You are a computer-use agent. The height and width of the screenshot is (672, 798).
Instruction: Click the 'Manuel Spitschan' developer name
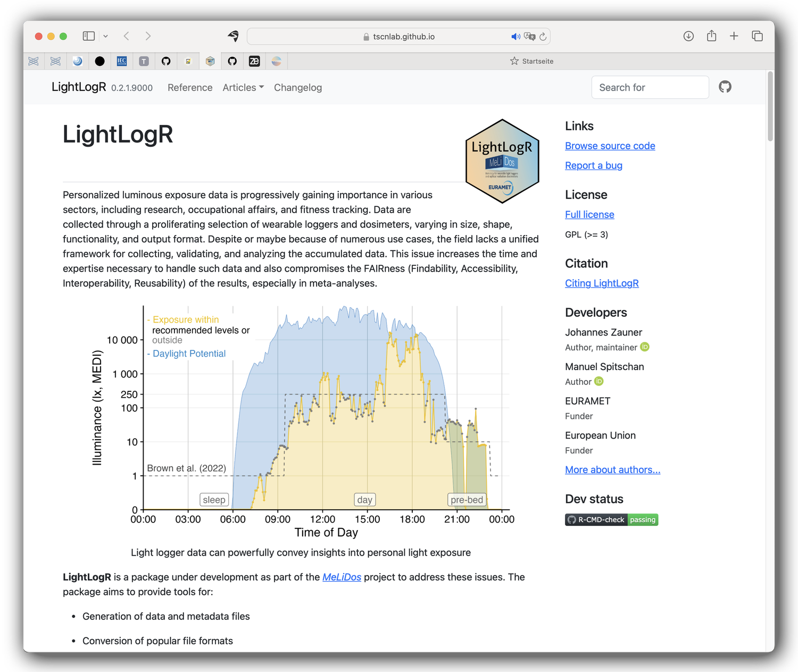(604, 367)
